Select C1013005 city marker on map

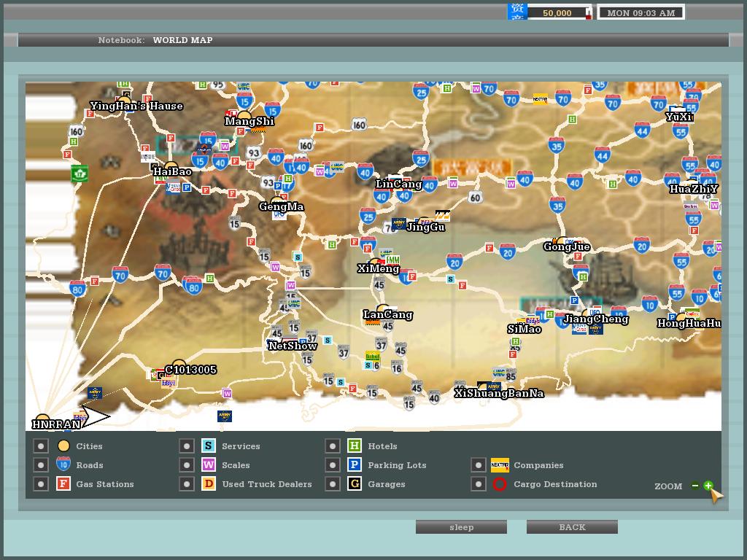click(x=179, y=365)
